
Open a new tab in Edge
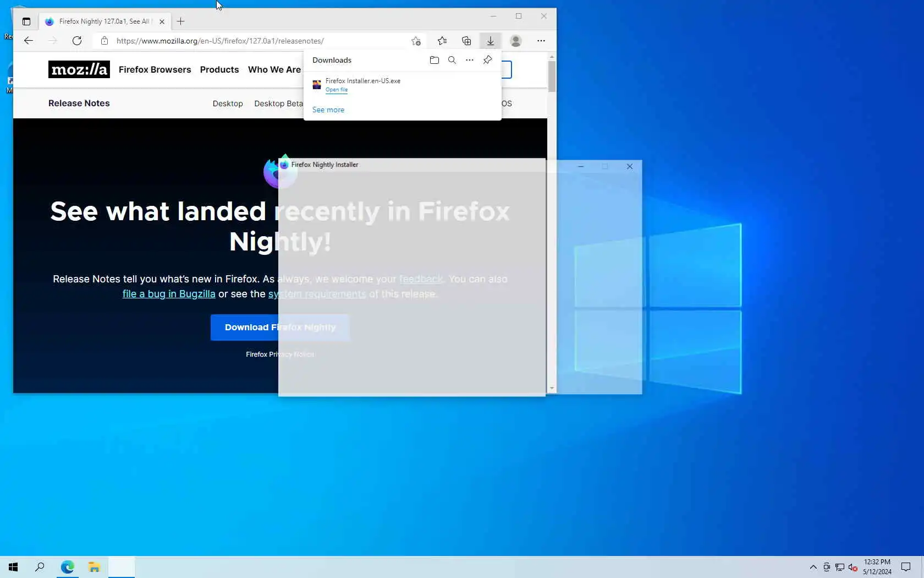tap(180, 21)
